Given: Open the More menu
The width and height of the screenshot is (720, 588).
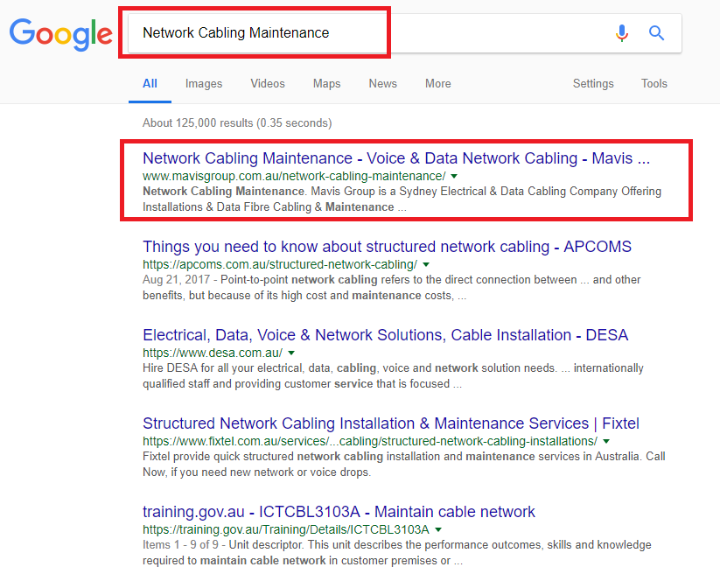Looking at the screenshot, I should [438, 84].
